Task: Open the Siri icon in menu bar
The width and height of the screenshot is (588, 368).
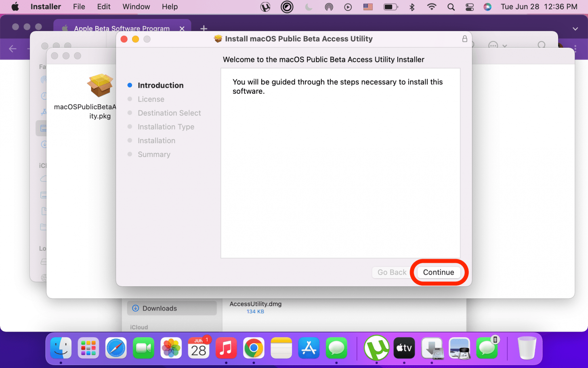Action: [x=487, y=7]
